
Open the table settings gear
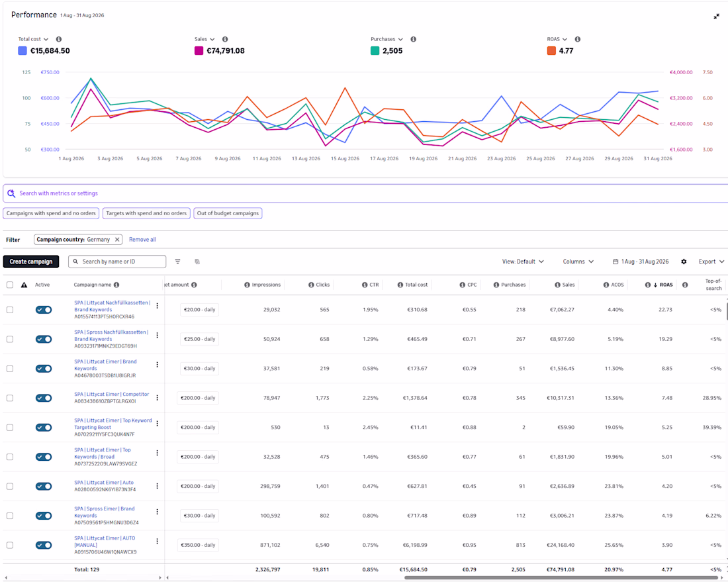(x=684, y=262)
